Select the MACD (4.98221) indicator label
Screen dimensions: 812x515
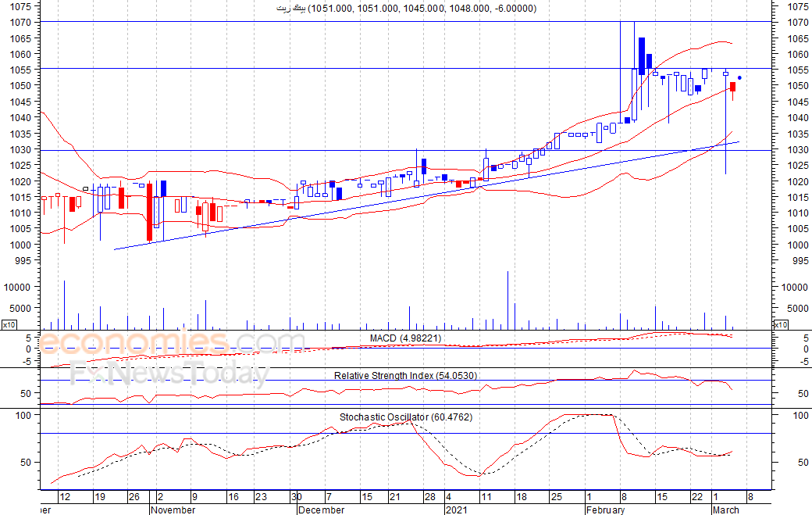pyautogui.click(x=405, y=338)
